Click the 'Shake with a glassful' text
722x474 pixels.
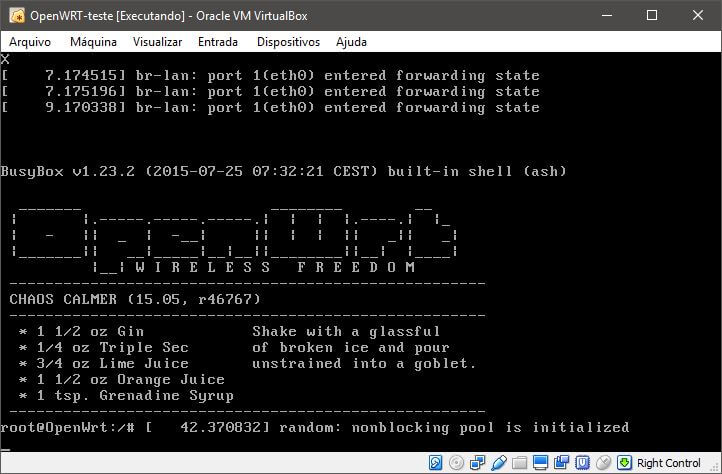(346, 332)
